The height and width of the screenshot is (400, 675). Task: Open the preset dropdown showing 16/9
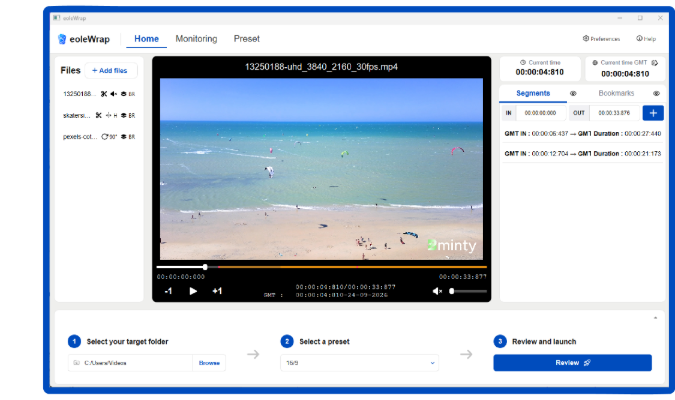click(x=359, y=363)
